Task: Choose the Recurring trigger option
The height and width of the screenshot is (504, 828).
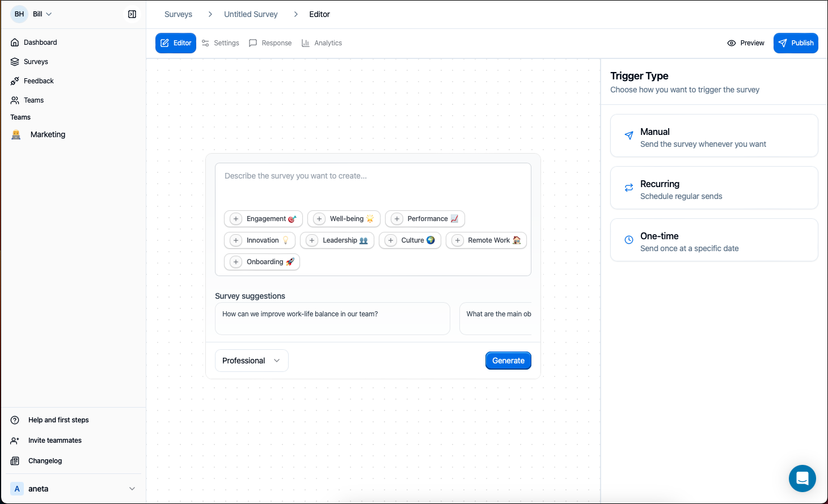Action: coord(713,188)
